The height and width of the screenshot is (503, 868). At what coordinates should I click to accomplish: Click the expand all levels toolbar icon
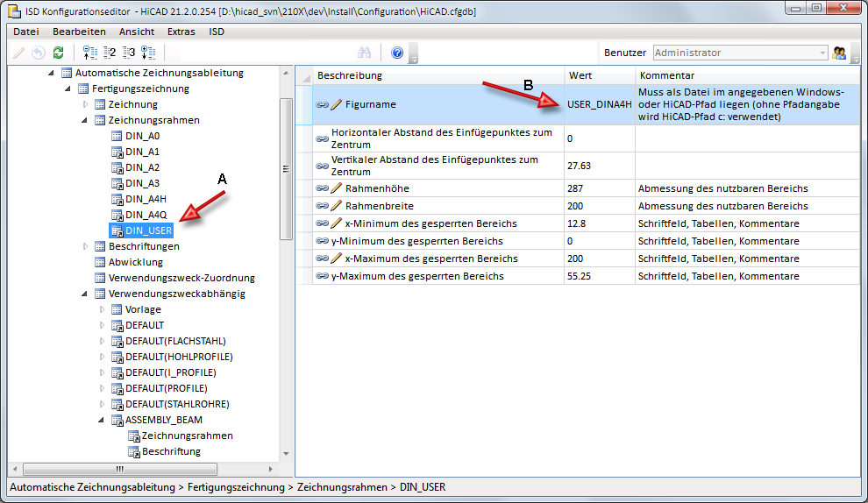pos(148,53)
